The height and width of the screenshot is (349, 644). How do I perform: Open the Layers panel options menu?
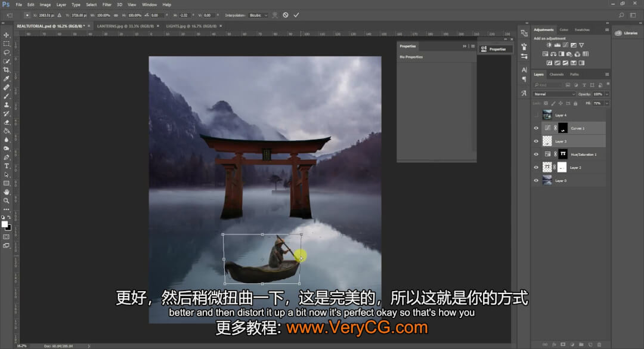pyautogui.click(x=606, y=75)
